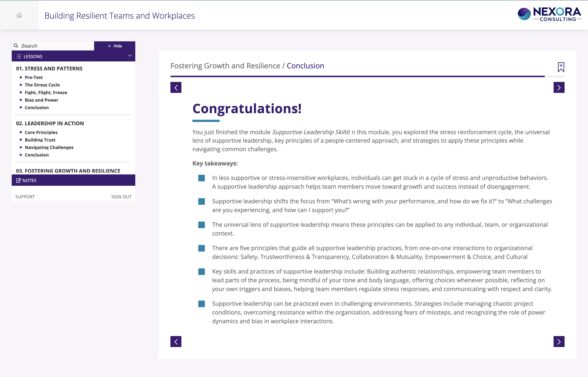Add a bookmark with the bookmark icon
Viewport: 588px width, 377px height.
pos(561,67)
